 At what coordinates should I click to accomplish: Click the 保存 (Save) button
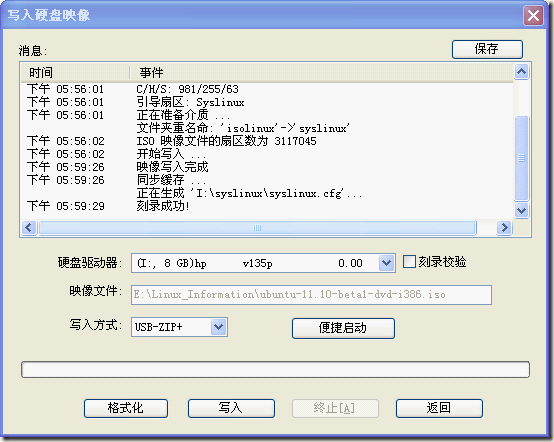[487, 49]
